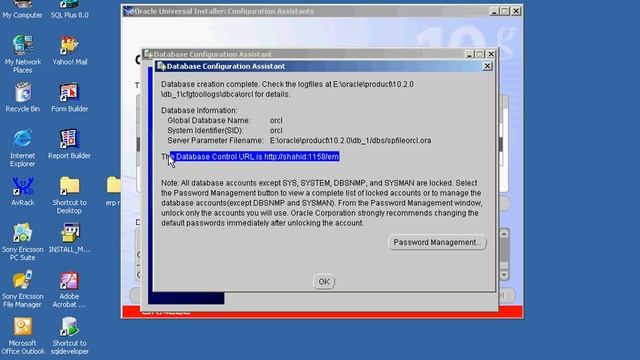The image size is (640, 360).
Task: Click System Identifier(SID) label
Action: pos(205,131)
